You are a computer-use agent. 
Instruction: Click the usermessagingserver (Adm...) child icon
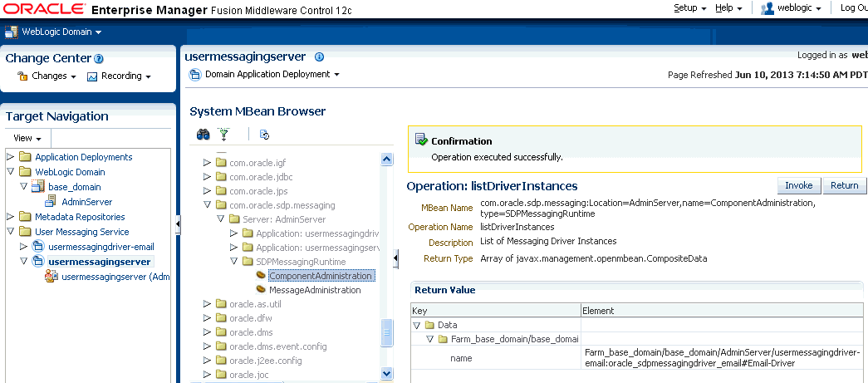point(52,276)
